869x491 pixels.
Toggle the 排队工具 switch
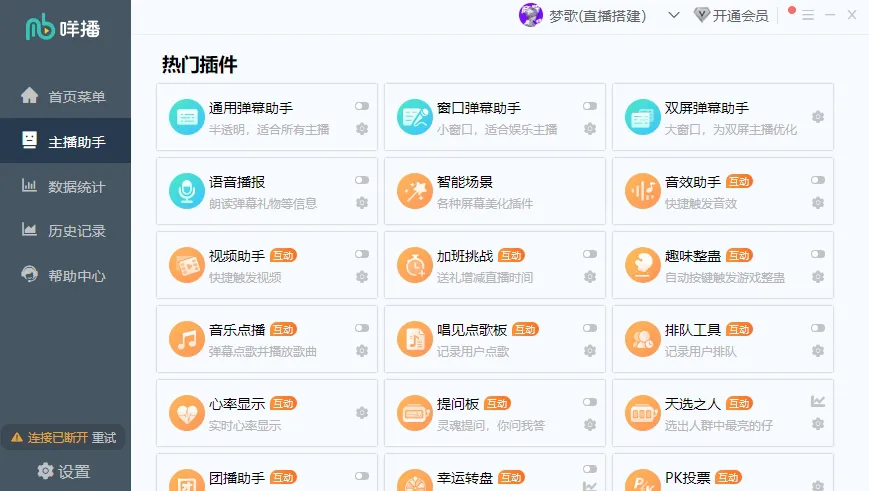pyautogui.click(x=817, y=328)
